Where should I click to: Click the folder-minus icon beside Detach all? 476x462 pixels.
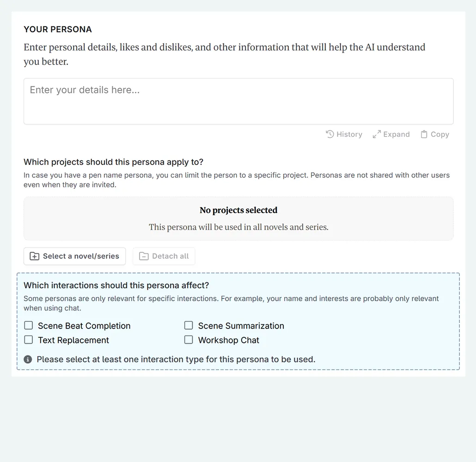[144, 256]
